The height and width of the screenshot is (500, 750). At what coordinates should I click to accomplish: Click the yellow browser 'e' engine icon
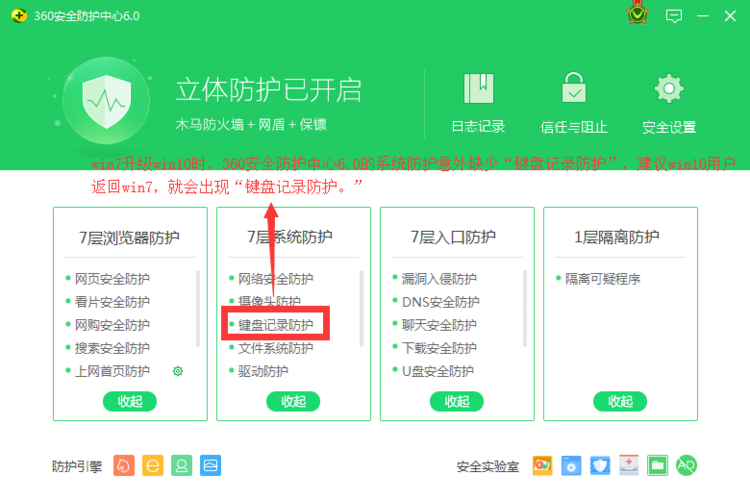pyautogui.click(x=153, y=466)
